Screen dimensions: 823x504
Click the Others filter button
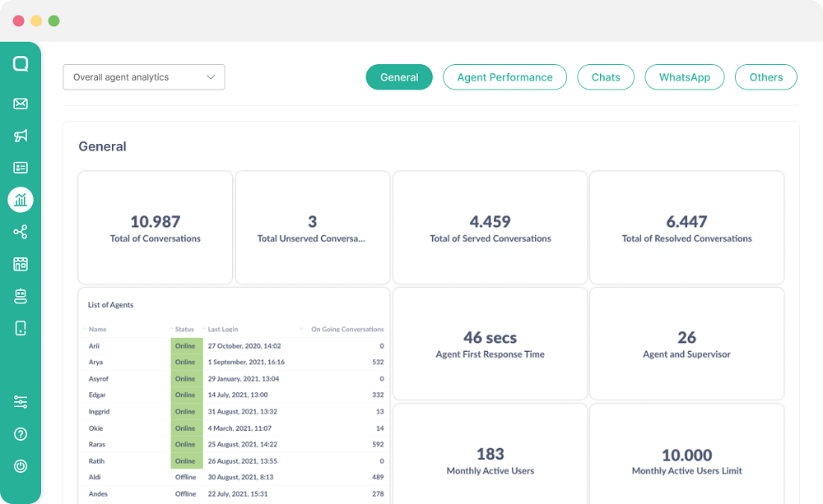(765, 76)
